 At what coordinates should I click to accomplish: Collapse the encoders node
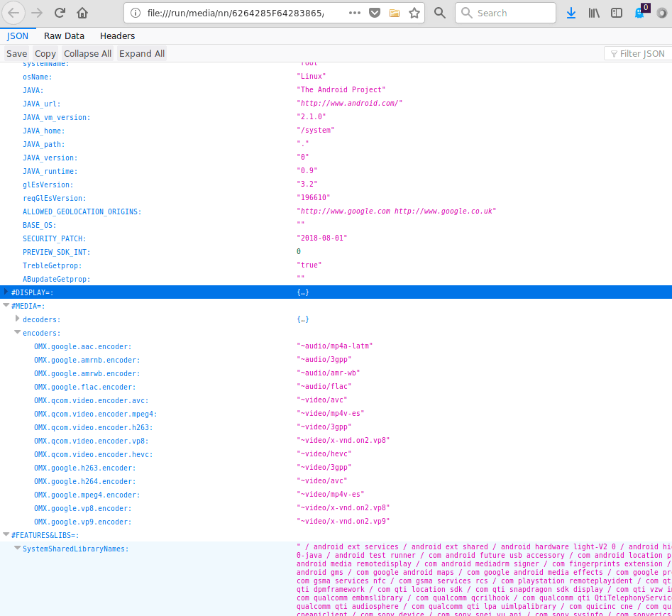coord(17,332)
